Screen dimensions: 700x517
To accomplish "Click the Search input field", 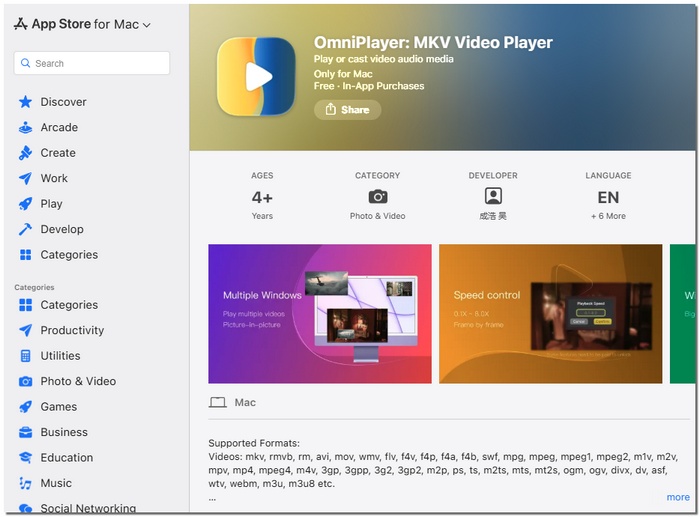I will [x=92, y=63].
